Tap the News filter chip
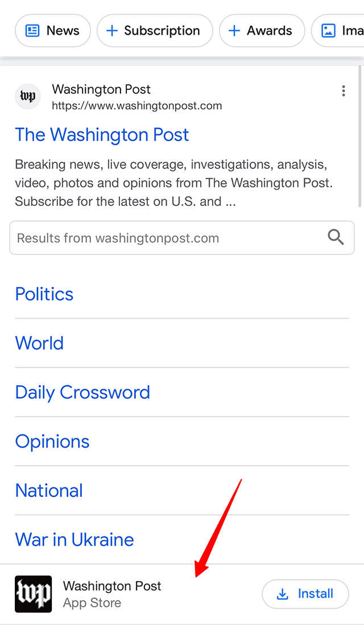This screenshot has height=625, width=364. pos(53,31)
